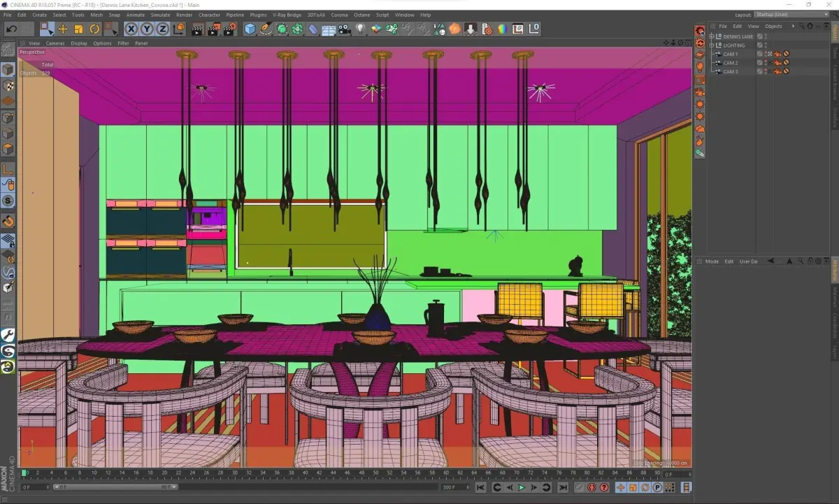Open the V-Ray Bridge menu
Image resolution: width=839 pixels, height=504 pixels.
click(x=287, y=15)
